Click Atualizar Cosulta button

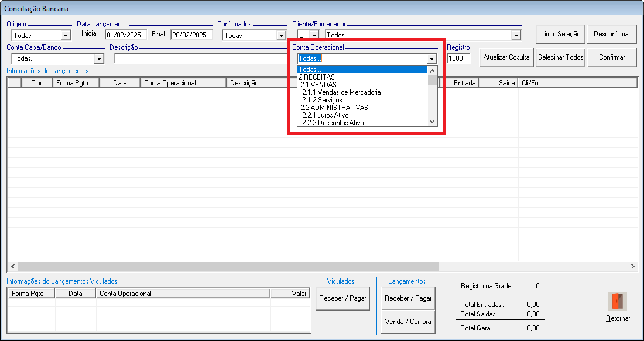click(x=506, y=57)
